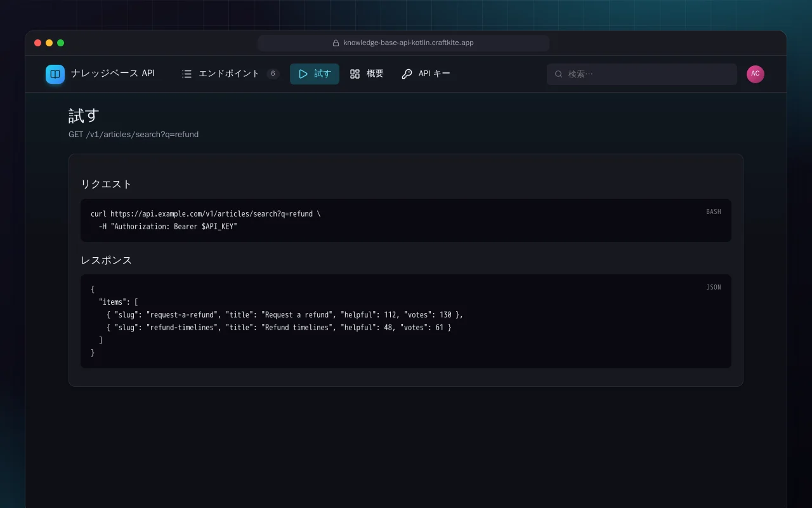This screenshot has height=508, width=812.
Task: Click the magnifier search icon
Action: [559, 74]
